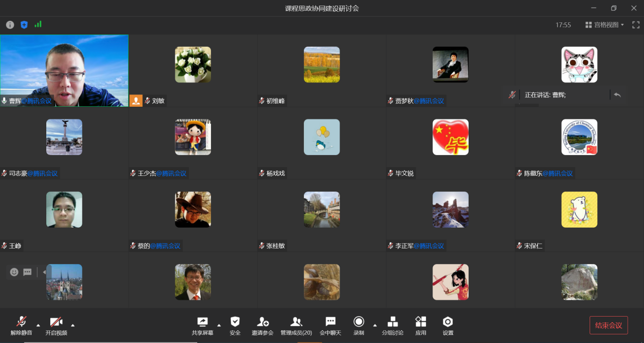Click the 17:55 meeting time display
The image size is (644, 343).
[563, 24]
